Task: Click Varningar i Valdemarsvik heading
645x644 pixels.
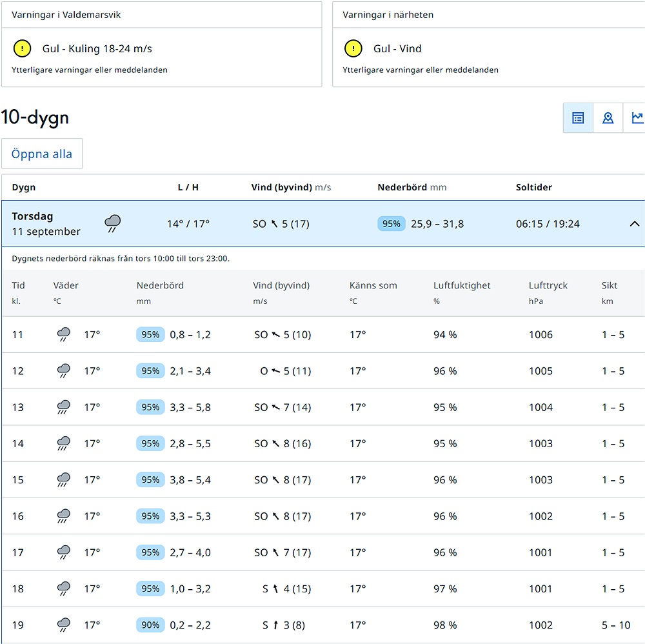Action: point(66,15)
